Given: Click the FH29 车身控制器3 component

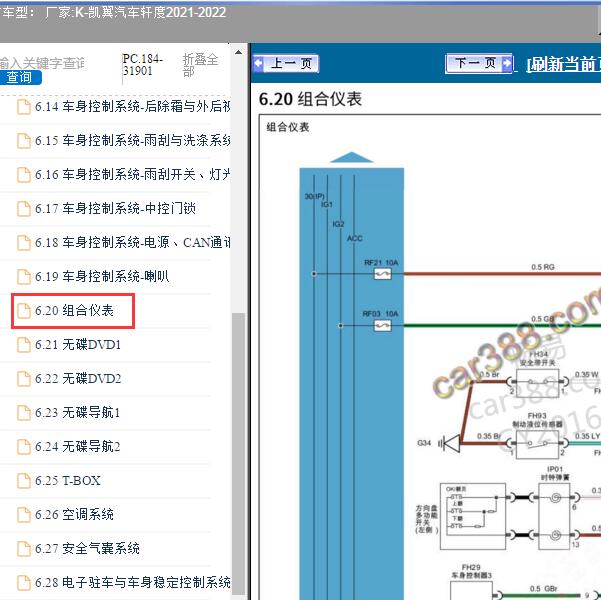Looking at the screenshot, I should (x=471, y=590).
